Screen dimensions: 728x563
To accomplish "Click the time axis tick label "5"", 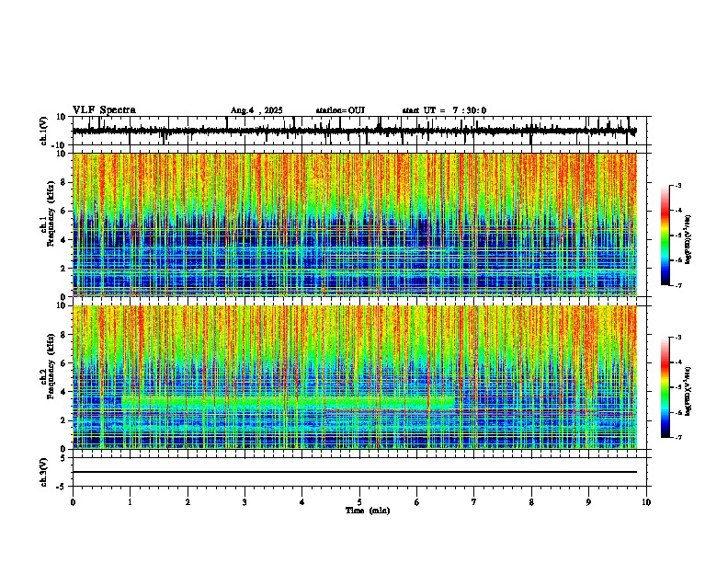I will 359,502.
